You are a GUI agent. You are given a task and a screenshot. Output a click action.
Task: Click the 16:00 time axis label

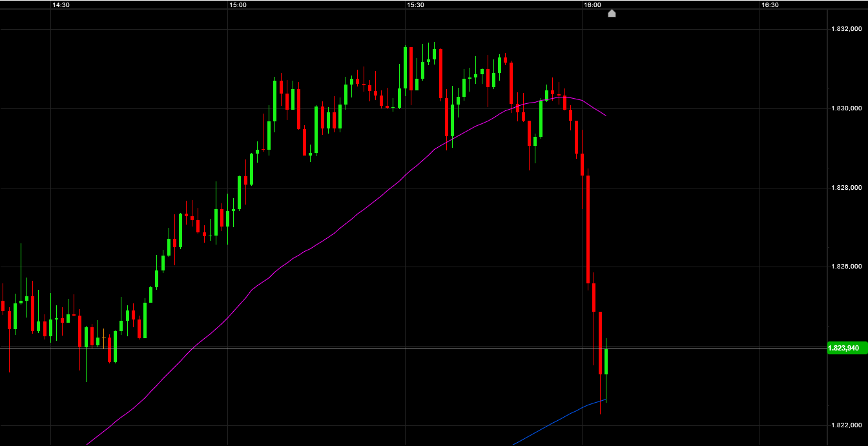tap(592, 5)
